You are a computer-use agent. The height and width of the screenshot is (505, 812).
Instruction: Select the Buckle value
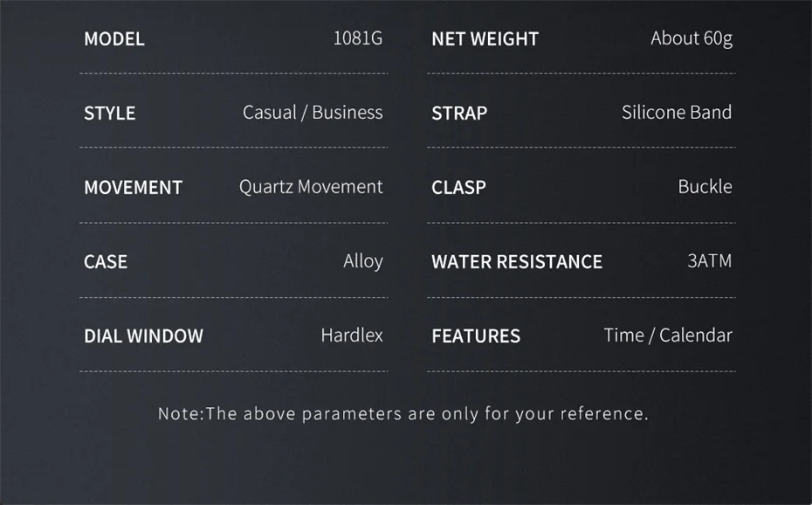[x=705, y=187]
